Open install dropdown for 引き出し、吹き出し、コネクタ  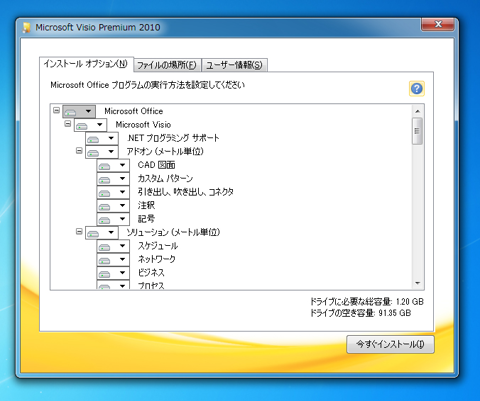tap(113, 192)
